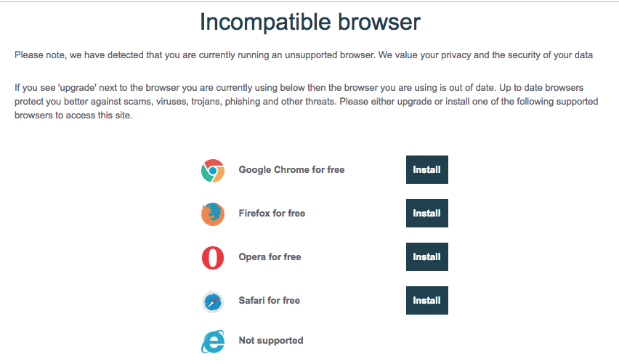Screen dimensions: 619x364
Task: Click the 'Opera for free' label
Action: coord(270,257)
